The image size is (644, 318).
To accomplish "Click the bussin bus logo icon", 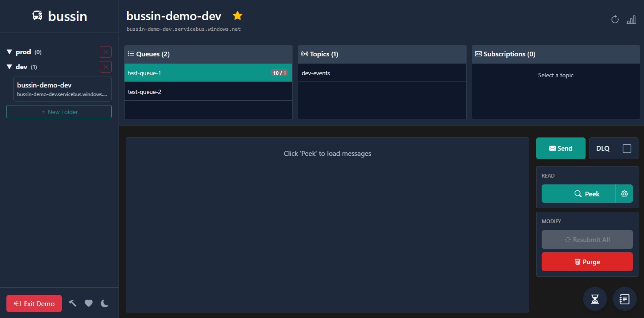I will tap(38, 16).
